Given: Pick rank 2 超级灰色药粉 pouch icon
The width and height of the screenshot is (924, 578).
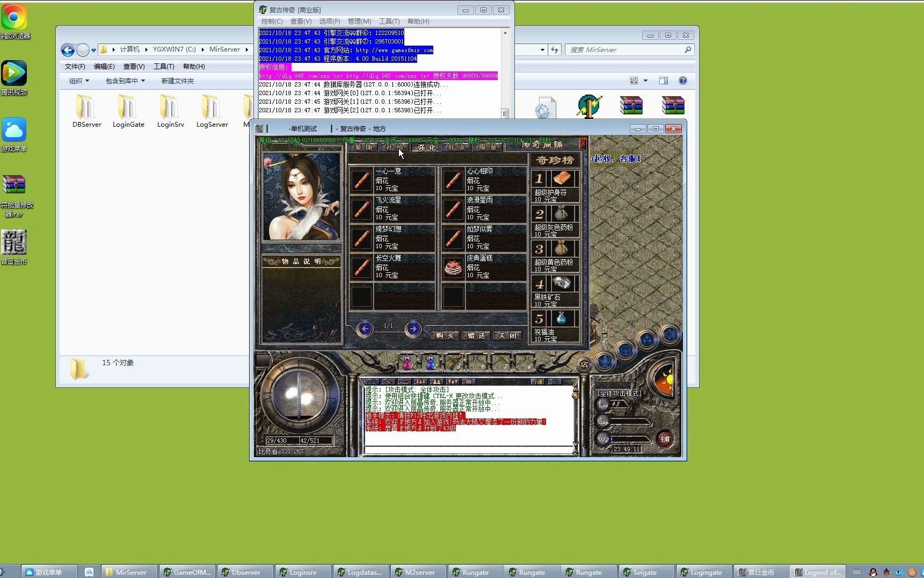Looking at the screenshot, I should [562, 213].
